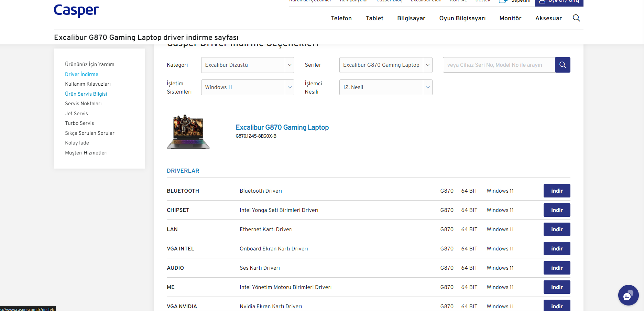Click the DRIVERLAR section heading
644x311 pixels.
click(183, 171)
